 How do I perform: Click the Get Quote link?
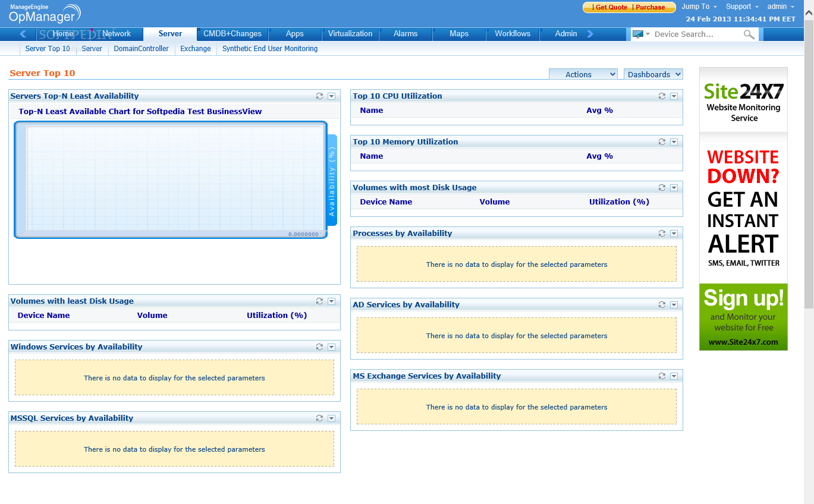(611, 7)
